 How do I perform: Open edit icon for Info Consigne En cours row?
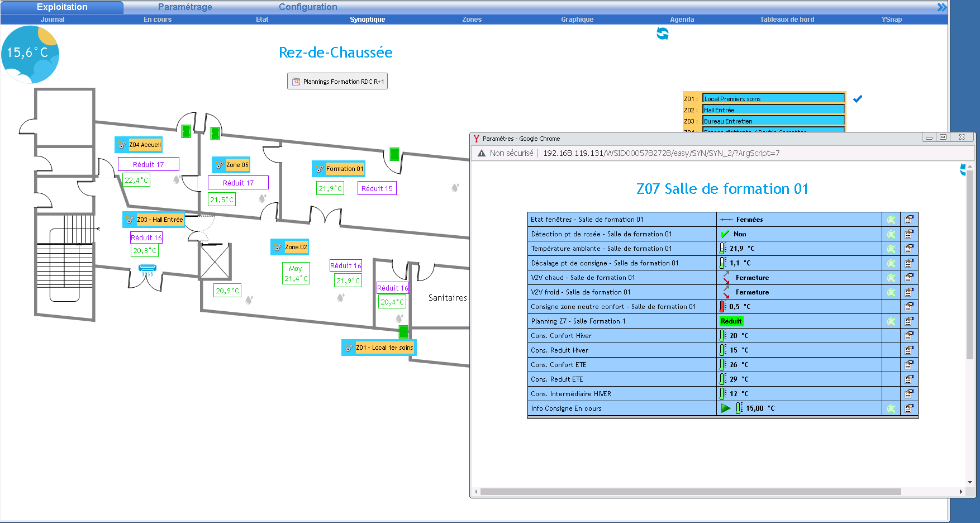[x=909, y=408]
